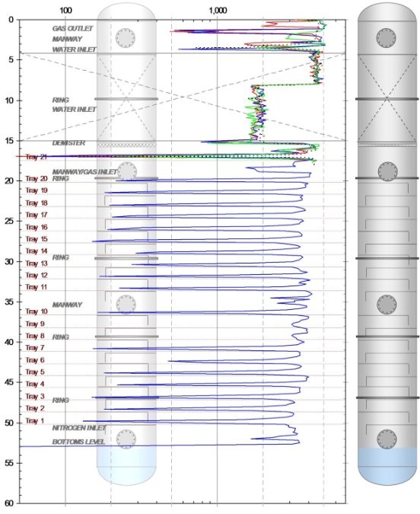
Task: Click the DEMISTER label
Action: [68, 143]
